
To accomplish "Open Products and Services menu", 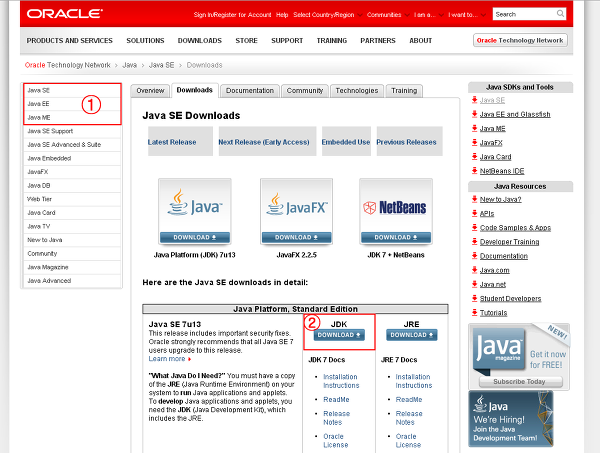I will pyautogui.click(x=70, y=41).
